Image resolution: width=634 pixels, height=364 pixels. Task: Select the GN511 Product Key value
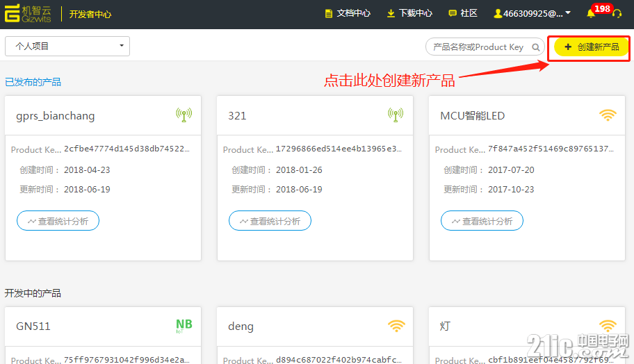tap(127, 360)
